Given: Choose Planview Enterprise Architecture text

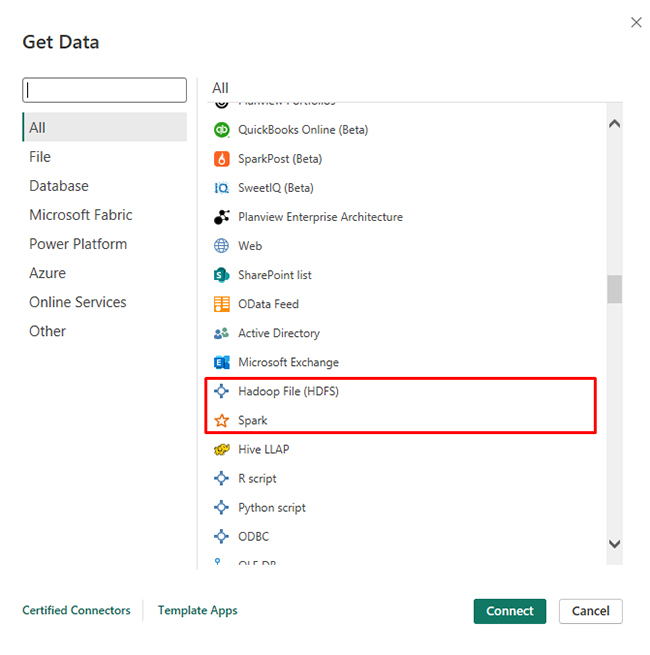Looking at the screenshot, I should (320, 217).
